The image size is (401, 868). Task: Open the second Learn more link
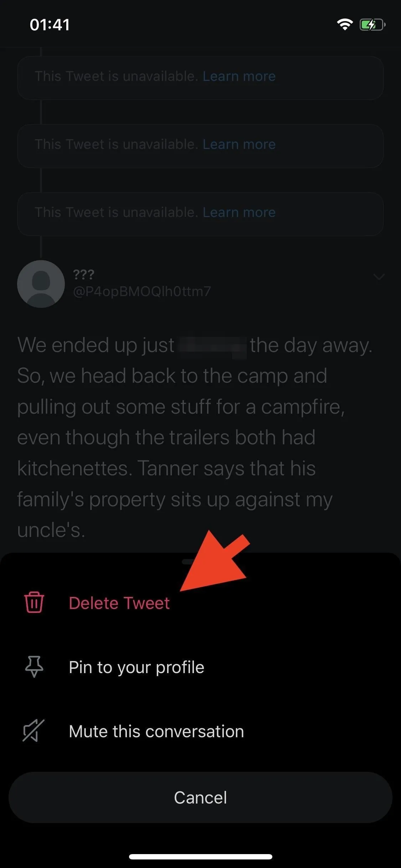coord(239,144)
